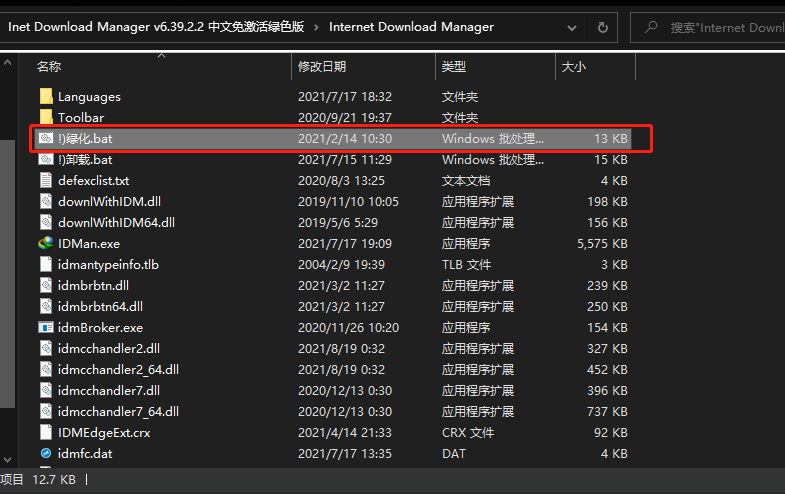Select the Languages folder name
The width and height of the screenshot is (785, 494).
coord(89,97)
